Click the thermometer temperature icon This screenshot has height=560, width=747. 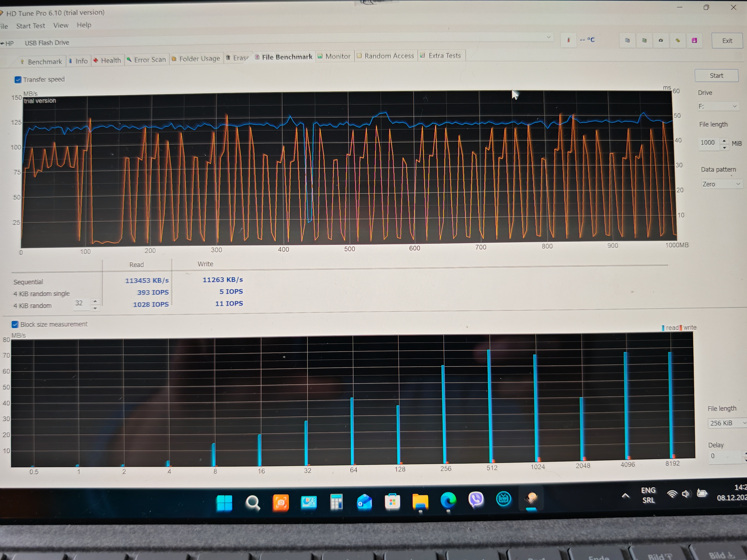pos(568,40)
